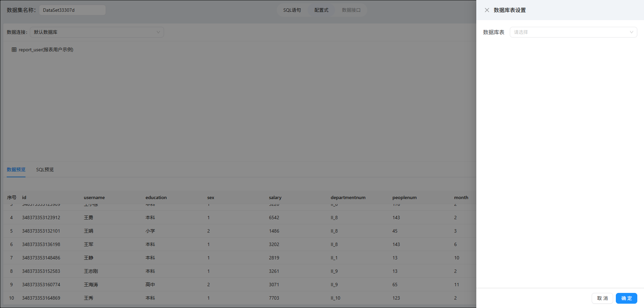Click month cell 10
Viewport: 644px width, 308px height.
coord(457,258)
